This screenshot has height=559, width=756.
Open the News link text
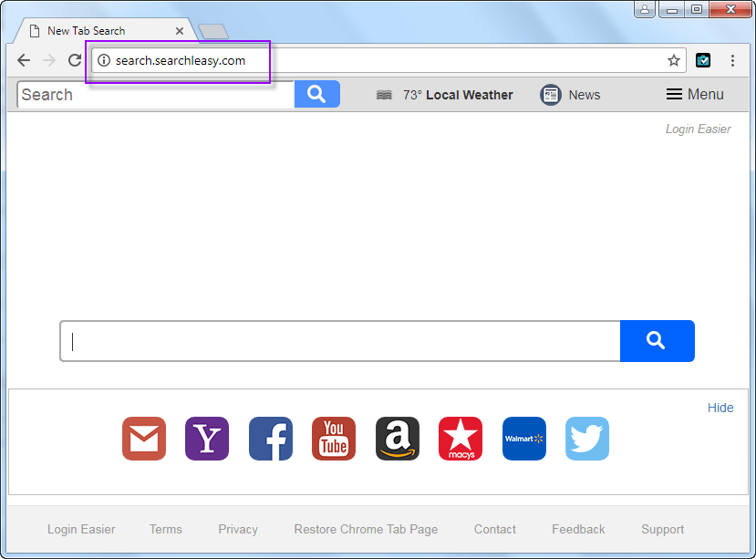[585, 95]
